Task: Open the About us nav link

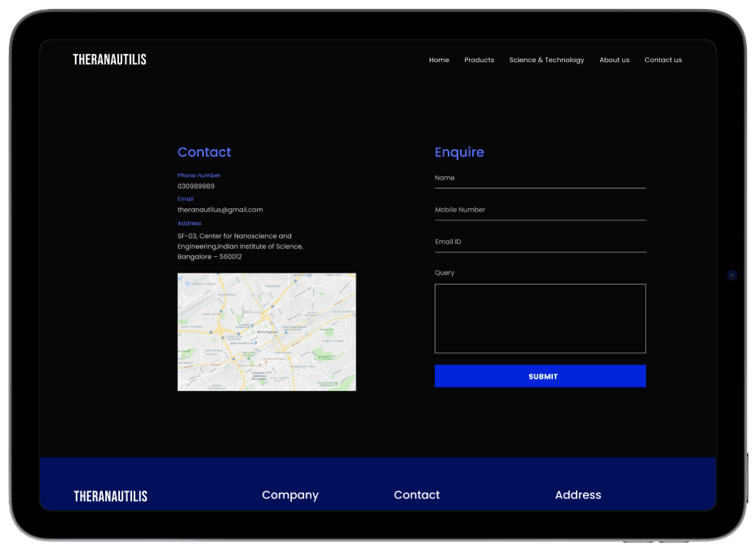Action: coord(614,60)
